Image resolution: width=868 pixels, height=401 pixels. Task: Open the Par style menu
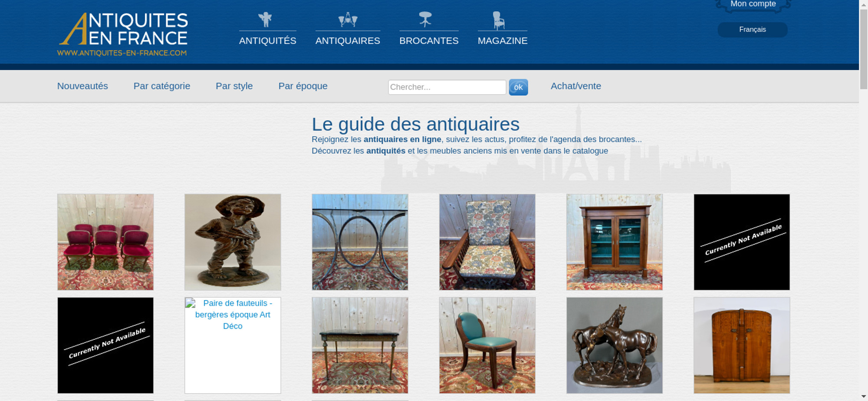[234, 86]
